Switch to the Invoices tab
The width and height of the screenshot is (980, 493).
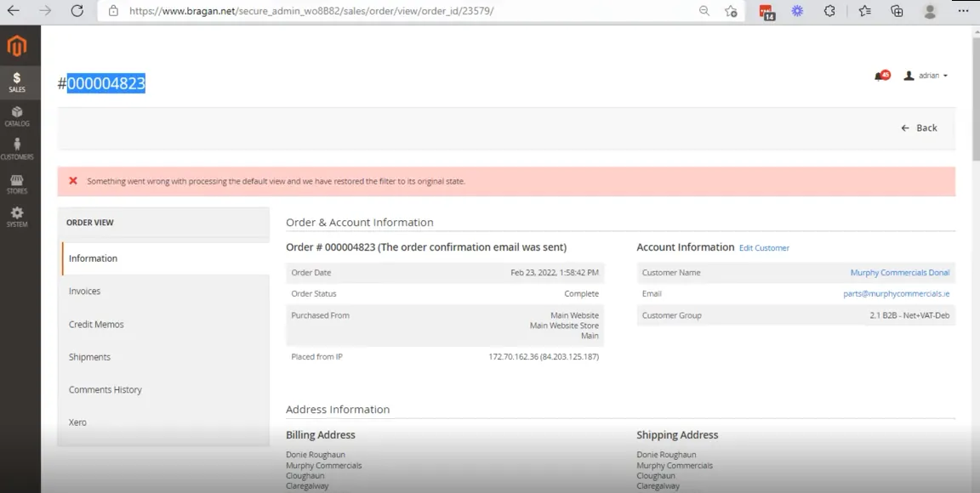tap(166, 292)
